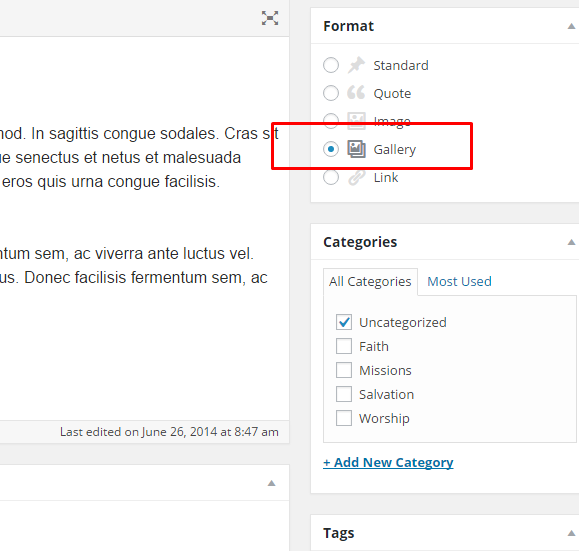Image resolution: width=579 pixels, height=551 pixels.
Task: Switch to the Most Used tab
Action: [459, 281]
